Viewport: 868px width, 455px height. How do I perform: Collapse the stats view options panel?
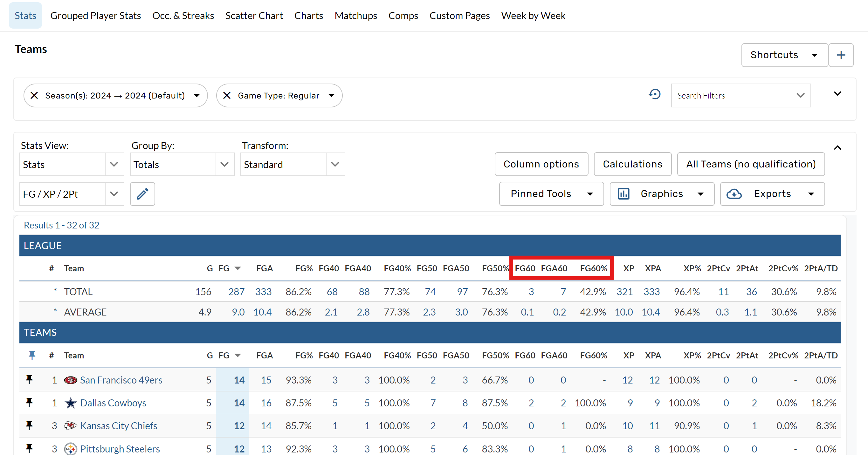coord(837,148)
